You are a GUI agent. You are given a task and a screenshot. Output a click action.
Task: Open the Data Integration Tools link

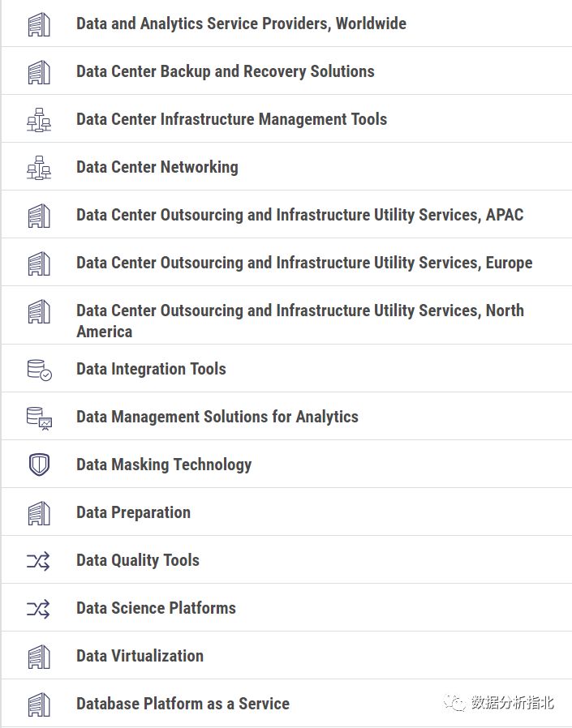coord(151,369)
